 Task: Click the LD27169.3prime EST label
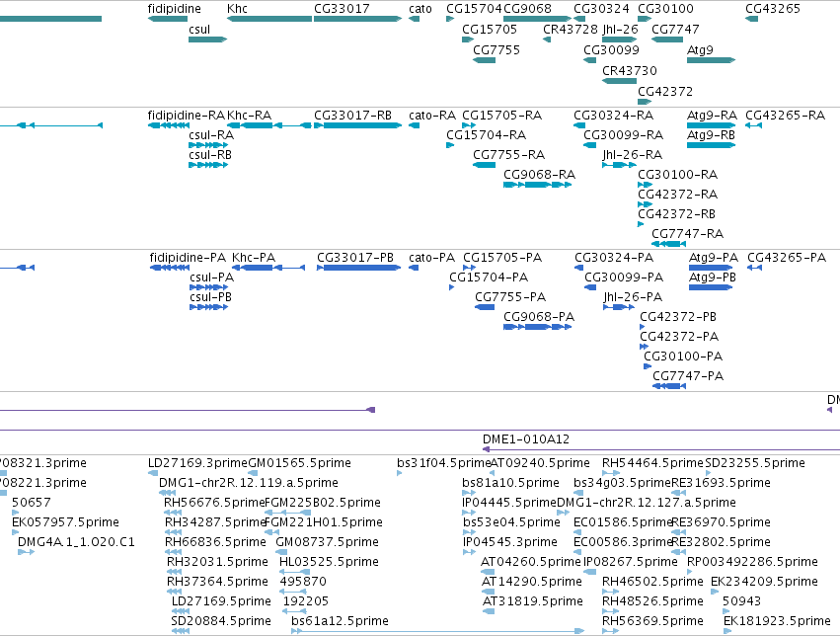pos(197,463)
